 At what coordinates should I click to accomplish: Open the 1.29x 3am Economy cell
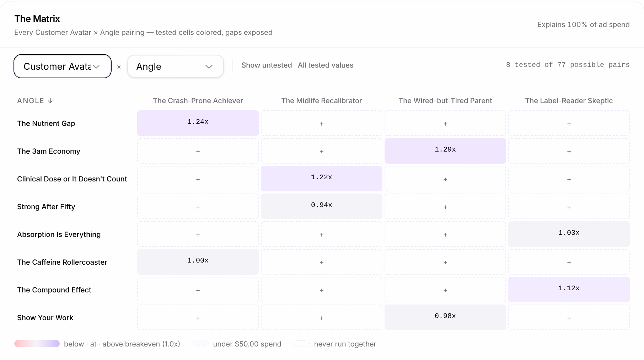[445, 151]
